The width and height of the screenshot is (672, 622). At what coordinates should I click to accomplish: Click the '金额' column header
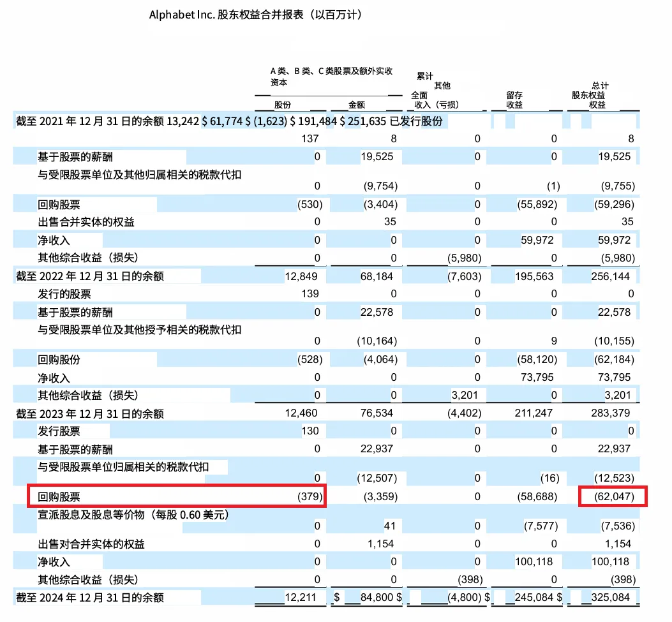[x=356, y=105]
